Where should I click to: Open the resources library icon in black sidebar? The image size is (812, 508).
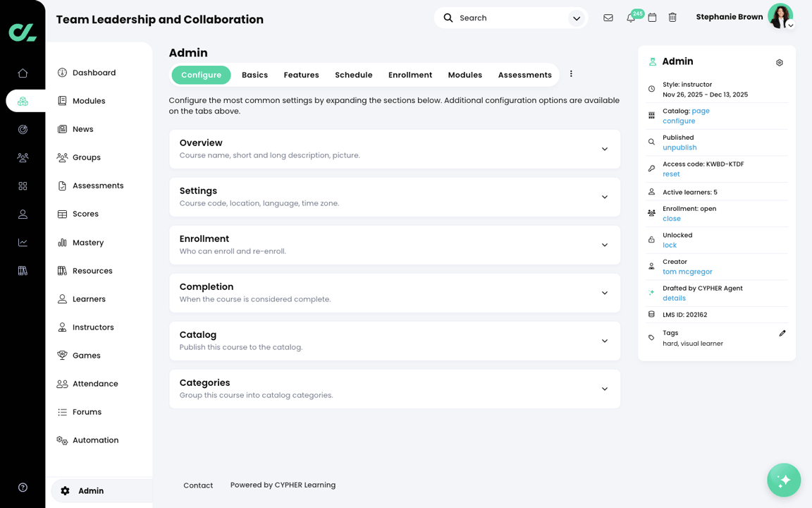coord(23,271)
